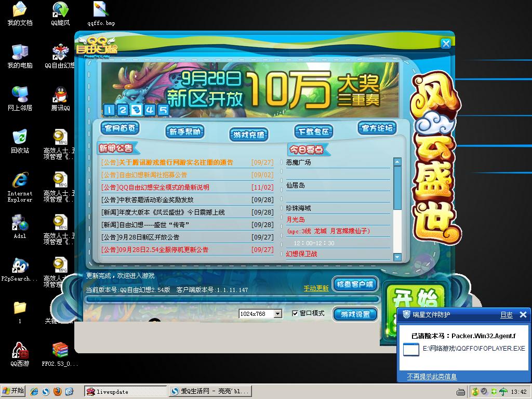532x399 pixels.
Task: Click the 检查客户端 check client button
Action: point(355,284)
